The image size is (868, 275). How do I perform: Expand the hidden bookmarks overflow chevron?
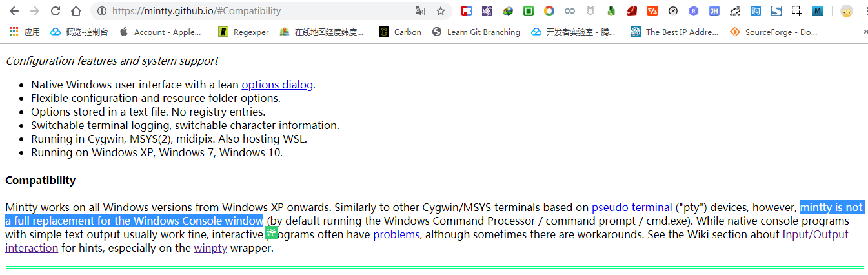[x=865, y=32]
